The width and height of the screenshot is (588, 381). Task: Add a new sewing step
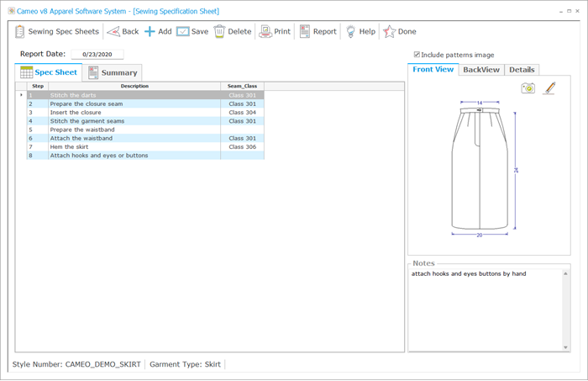(158, 32)
